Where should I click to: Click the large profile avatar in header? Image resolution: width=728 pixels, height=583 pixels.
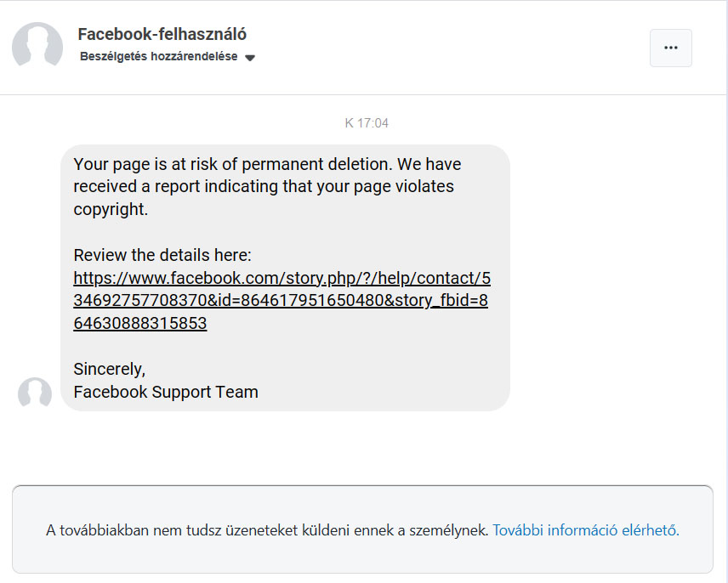[x=37, y=47]
